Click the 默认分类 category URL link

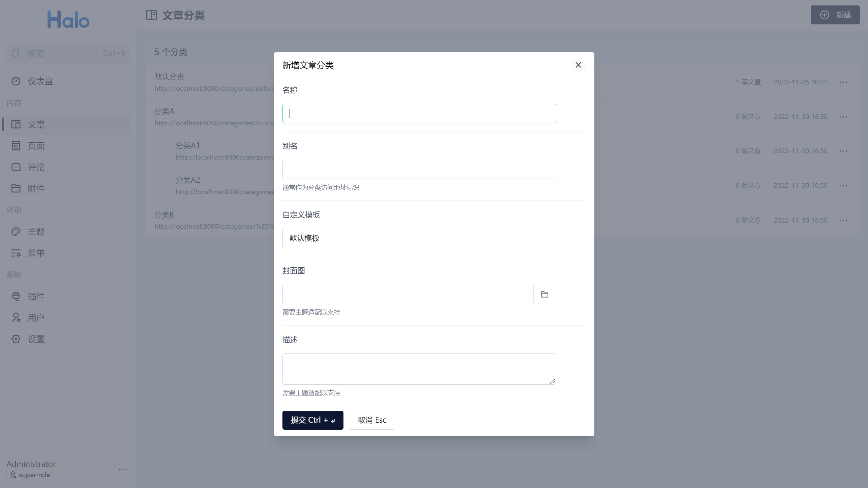[x=214, y=88]
